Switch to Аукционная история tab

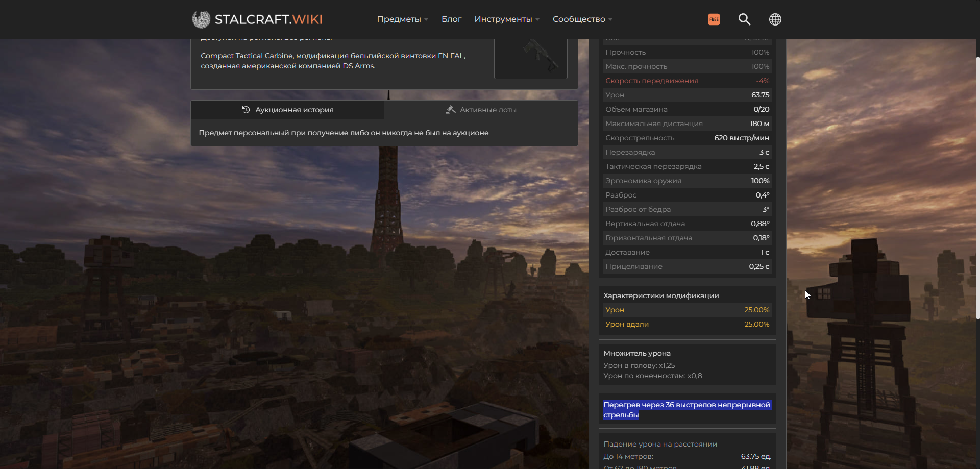[x=287, y=110]
